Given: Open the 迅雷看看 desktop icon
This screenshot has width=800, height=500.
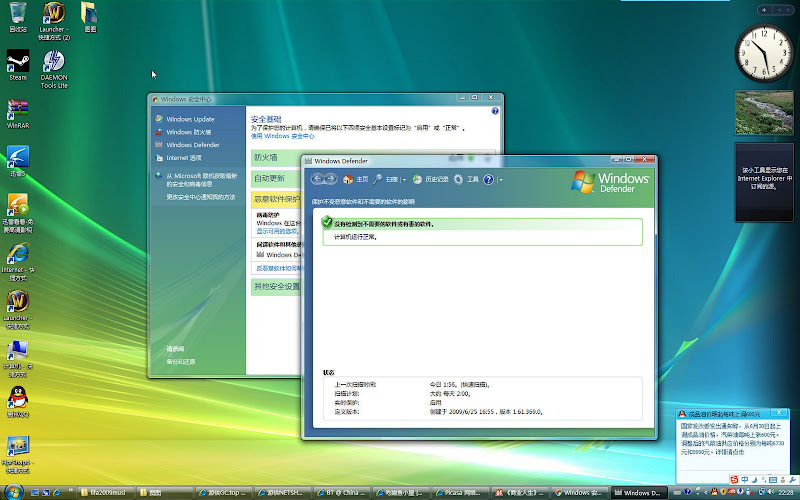Looking at the screenshot, I should point(18,213).
